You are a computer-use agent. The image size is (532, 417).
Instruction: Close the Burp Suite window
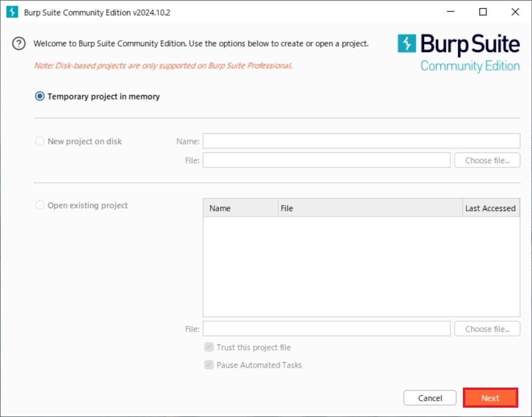click(x=515, y=12)
